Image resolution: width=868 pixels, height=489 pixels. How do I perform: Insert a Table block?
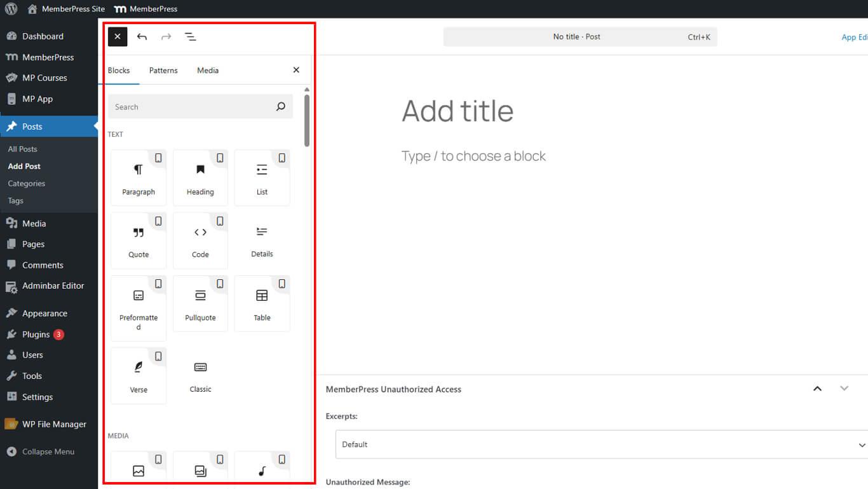pyautogui.click(x=262, y=303)
